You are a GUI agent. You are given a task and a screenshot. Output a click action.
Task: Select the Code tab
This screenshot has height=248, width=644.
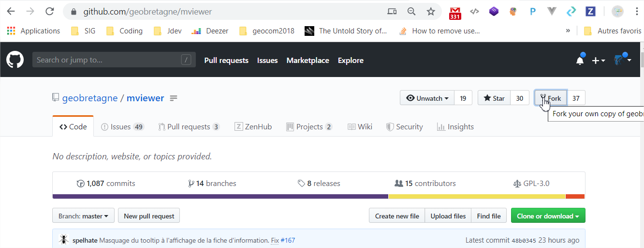73,127
